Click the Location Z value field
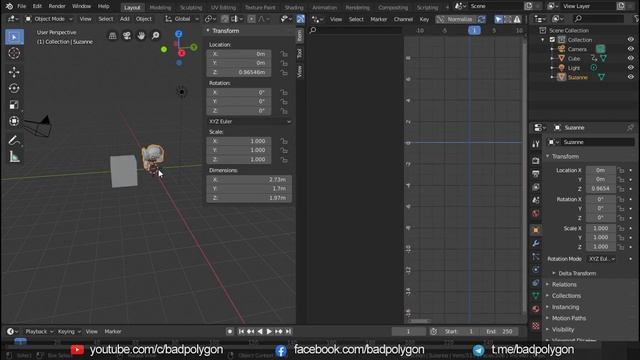The width and height of the screenshot is (640, 360). (239, 72)
